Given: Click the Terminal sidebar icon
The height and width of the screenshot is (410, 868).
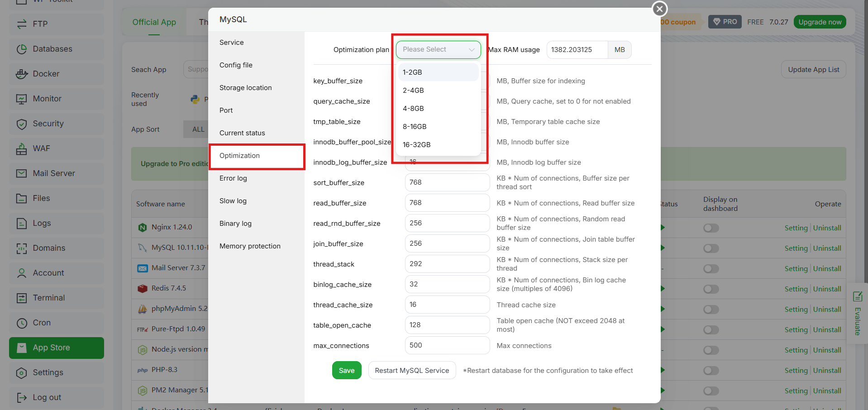Looking at the screenshot, I should pos(22,298).
